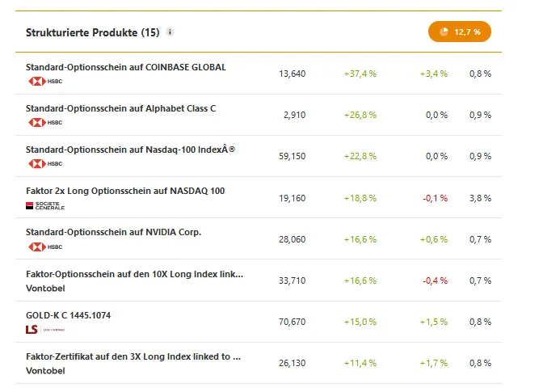Viewport: 539px width, 392px height.
Task: Select price 70,670 in GOLD-K row
Action: point(293,322)
